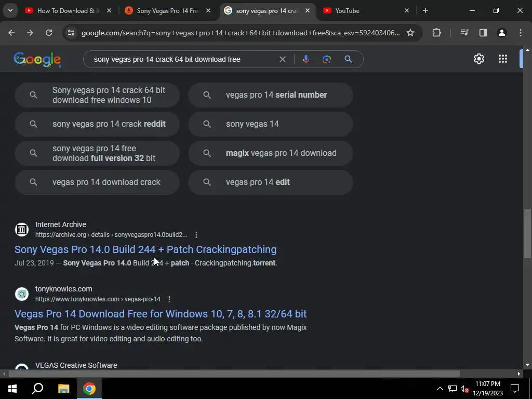The height and width of the screenshot is (399, 532).
Task: Close the Sony Vegas Pro 14 Free tab
Action: [x=208, y=10]
